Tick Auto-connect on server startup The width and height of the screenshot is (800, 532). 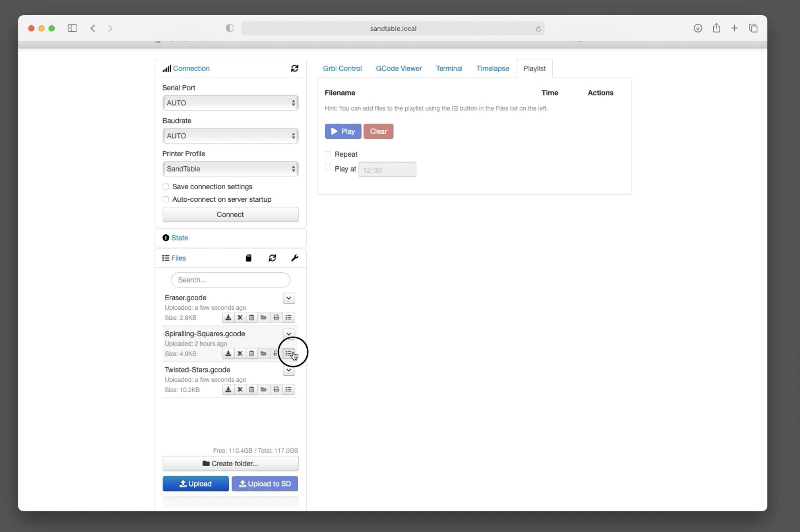click(166, 199)
